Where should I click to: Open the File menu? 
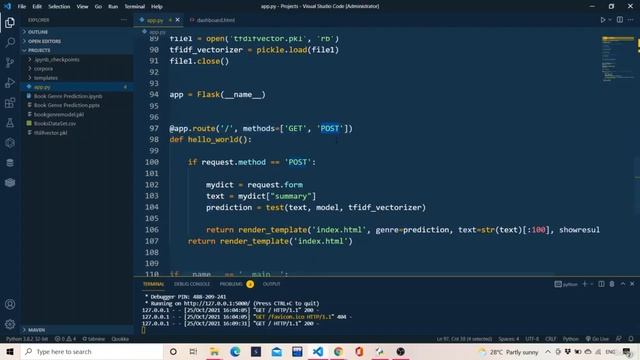coord(22,7)
